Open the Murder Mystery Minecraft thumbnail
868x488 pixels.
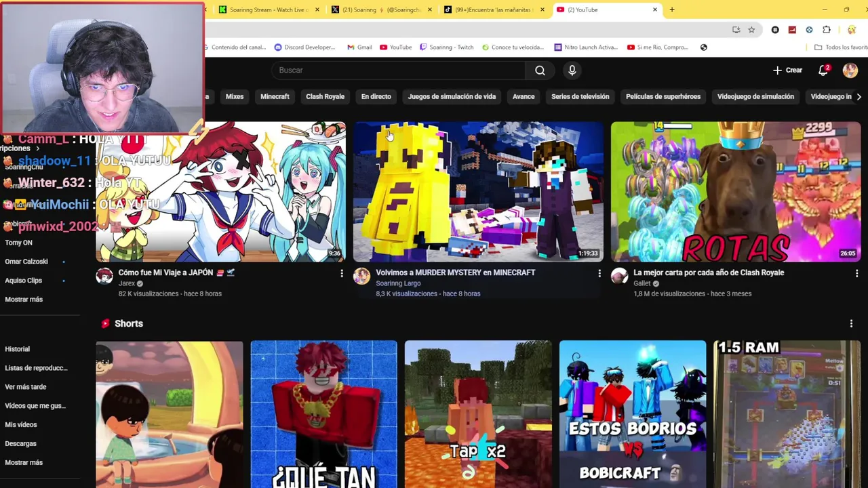tap(478, 192)
